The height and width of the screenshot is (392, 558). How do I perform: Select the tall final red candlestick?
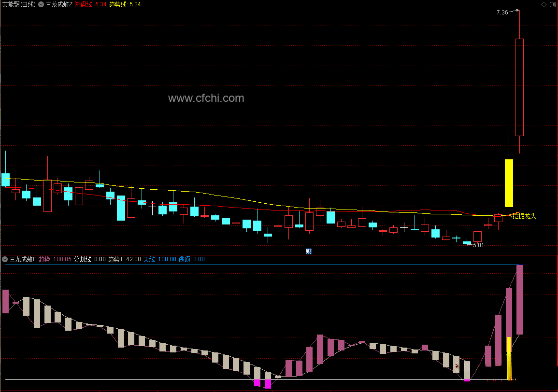519,87
